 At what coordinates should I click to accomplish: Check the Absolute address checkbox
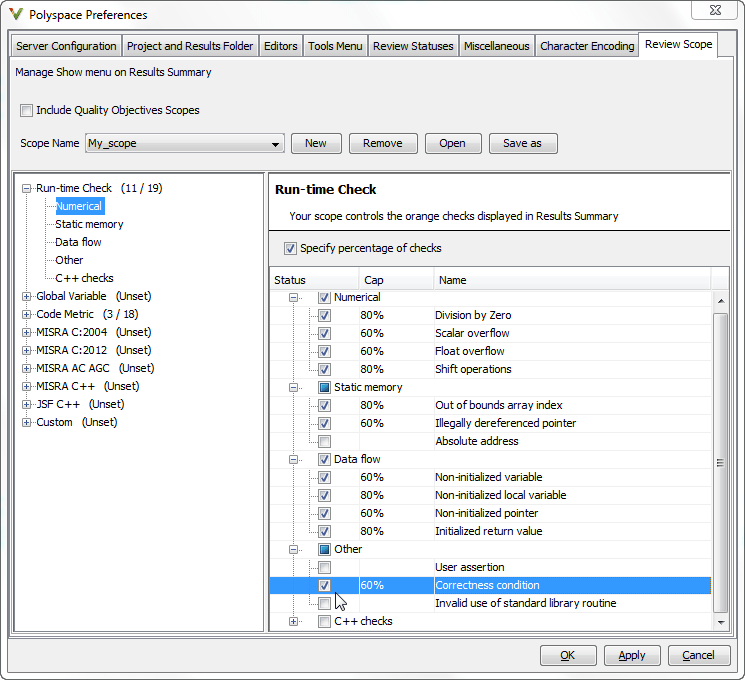pyautogui.click(x=325, y=441)
